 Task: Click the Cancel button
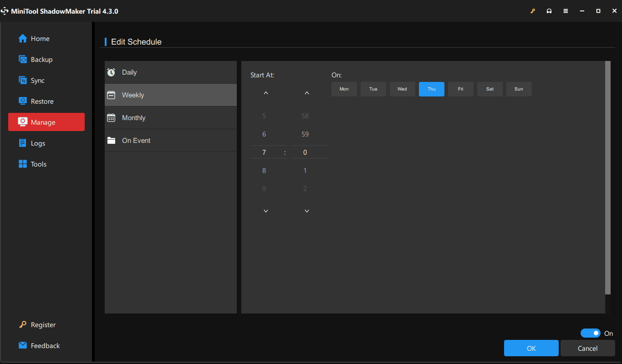pos(587,348)
